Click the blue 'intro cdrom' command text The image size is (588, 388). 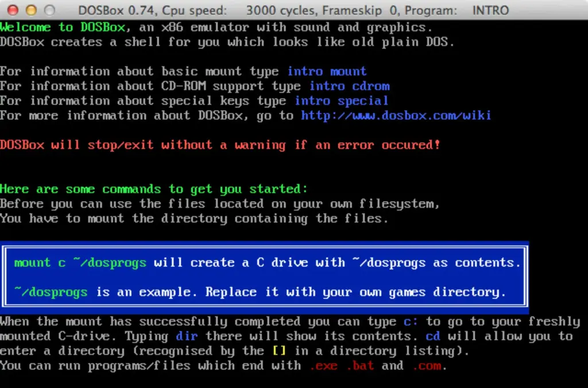click(350, 86)
